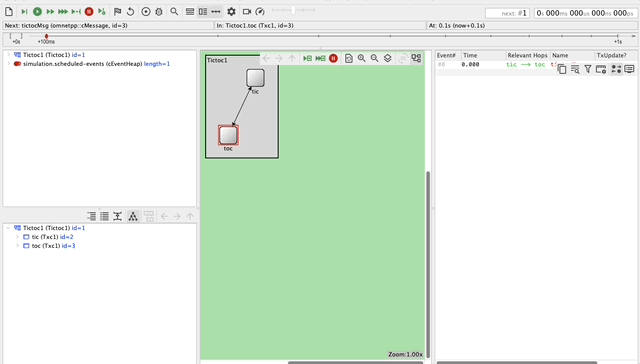Open find objects magnifier in main toolbar
Screen dimensions: 640x364
174,11
